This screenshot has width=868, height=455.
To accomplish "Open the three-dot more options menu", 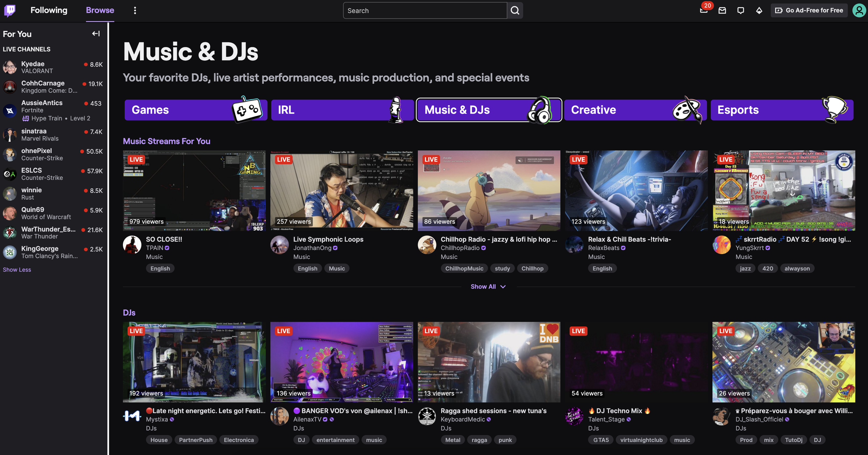I will 135,10.
